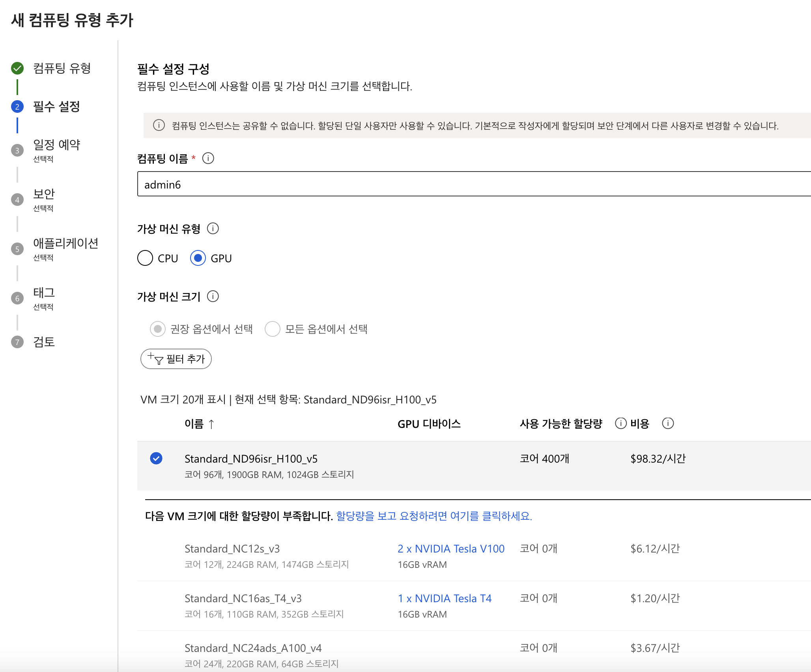Select the CPU radio button

[145, 258]
